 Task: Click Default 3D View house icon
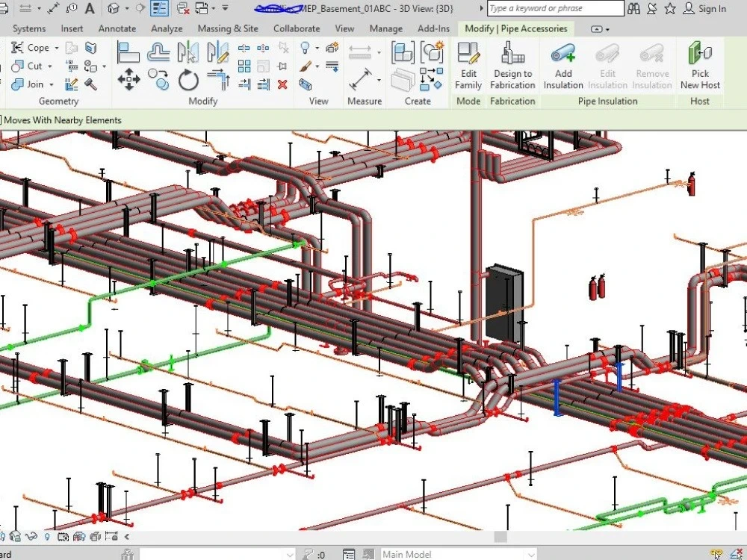coord(113,8)
